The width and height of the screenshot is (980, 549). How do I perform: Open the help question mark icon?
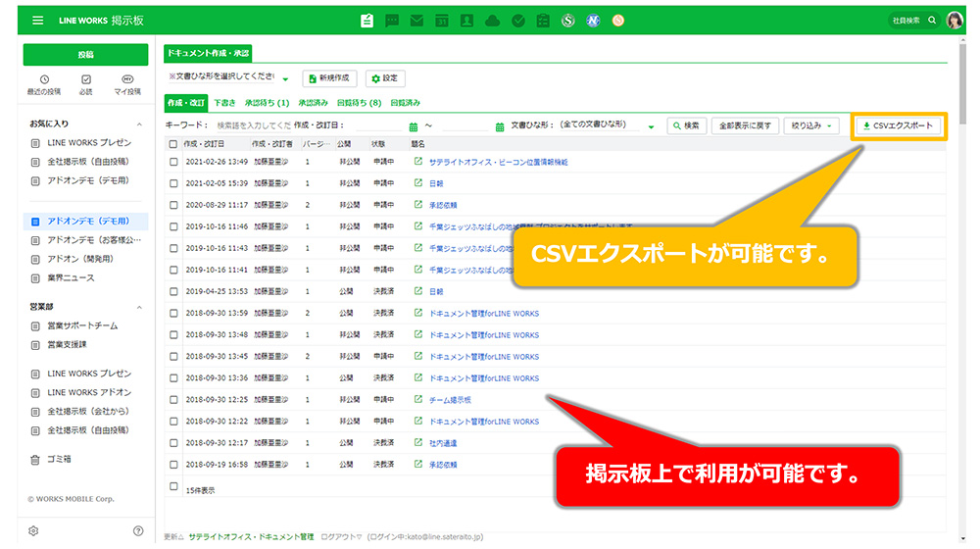pos(138,531)
